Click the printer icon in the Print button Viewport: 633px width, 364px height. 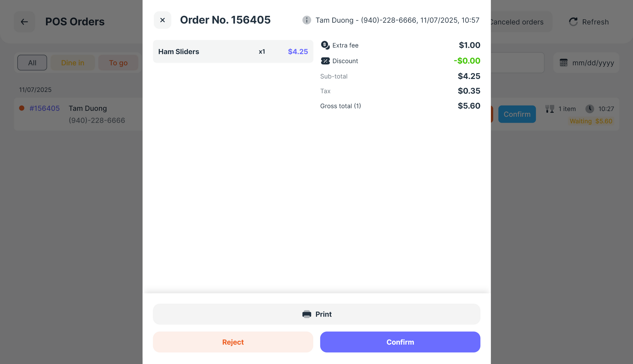click(307, 314)
